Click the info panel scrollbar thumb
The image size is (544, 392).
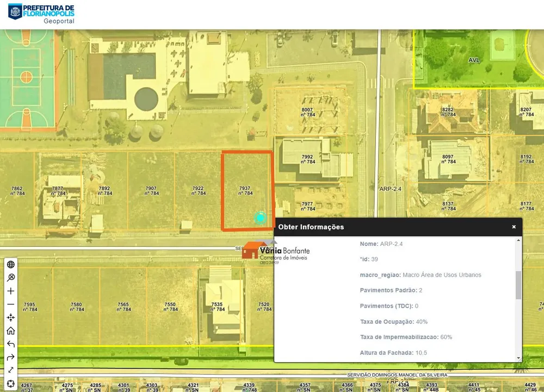(518, 285)
